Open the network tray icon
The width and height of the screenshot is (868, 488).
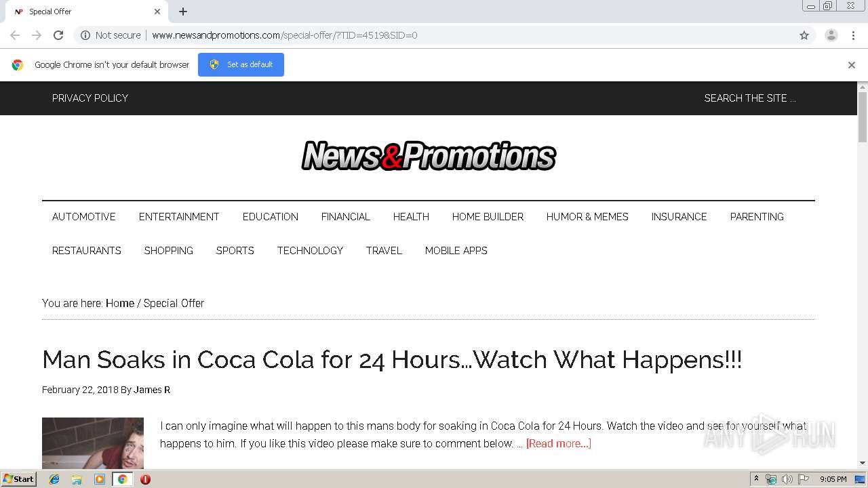[x=771, y=479]
